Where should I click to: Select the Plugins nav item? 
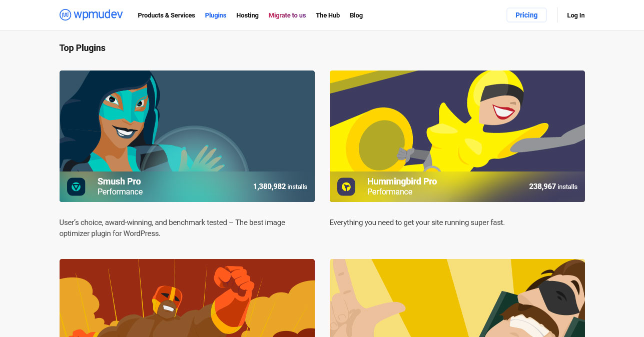(216, 15)
